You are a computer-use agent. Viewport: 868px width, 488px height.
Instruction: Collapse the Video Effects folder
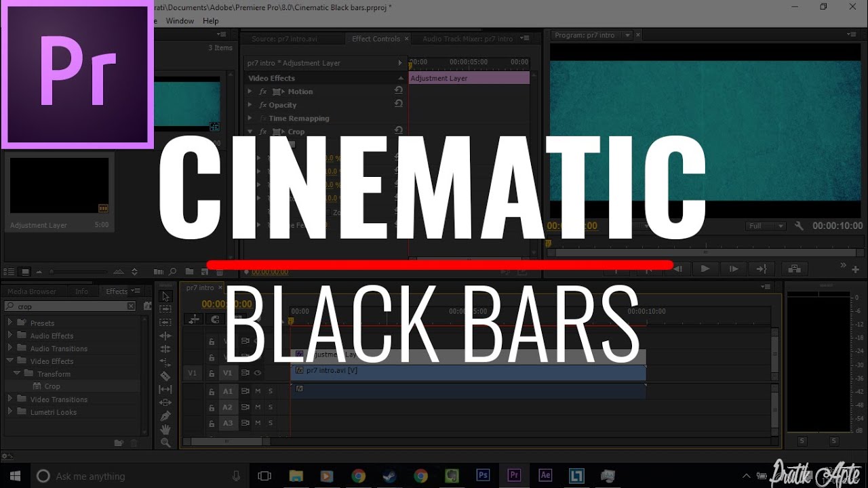tap(10, 361)
